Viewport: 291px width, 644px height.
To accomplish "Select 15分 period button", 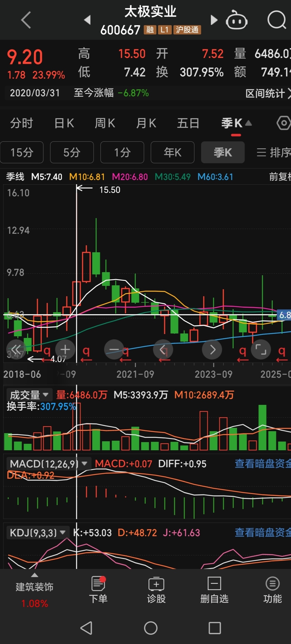I will click(22, 152).
